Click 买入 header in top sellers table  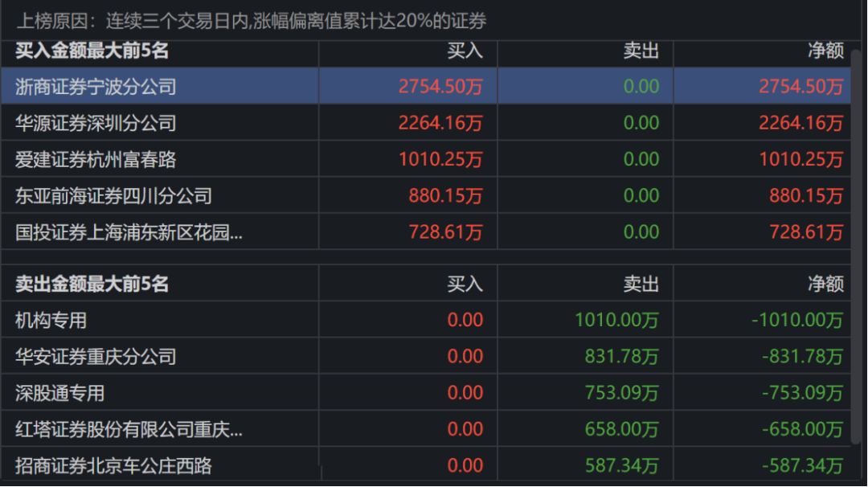tap(465, 284)
